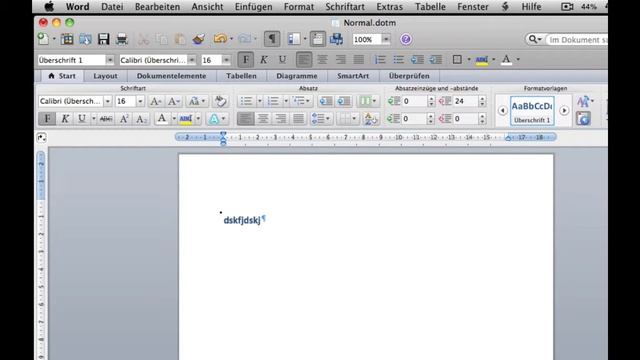This screenshot has width=640, height=360.
Task: Switch to the Überprüfen tab
Action: pos(409,76)
